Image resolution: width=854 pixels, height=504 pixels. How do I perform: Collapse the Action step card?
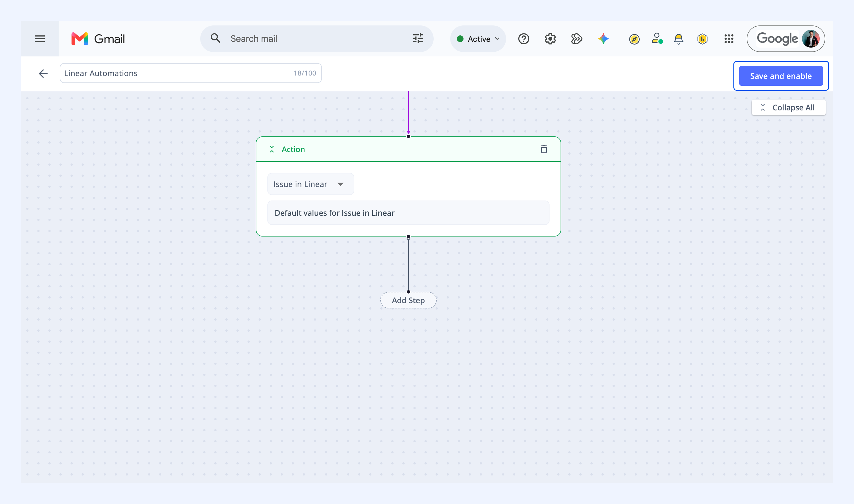[x=272, y=149]
